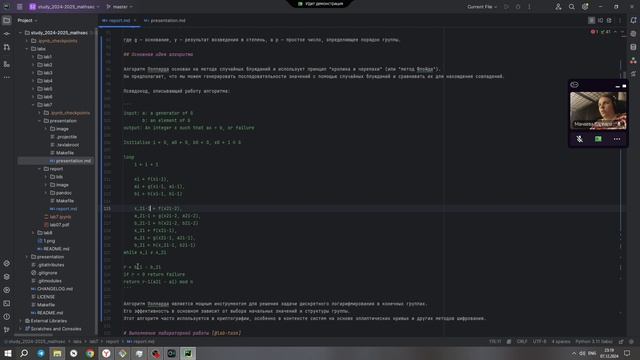Unmute microphone in call widget
The image size is (640, 360).
point(580,139)
